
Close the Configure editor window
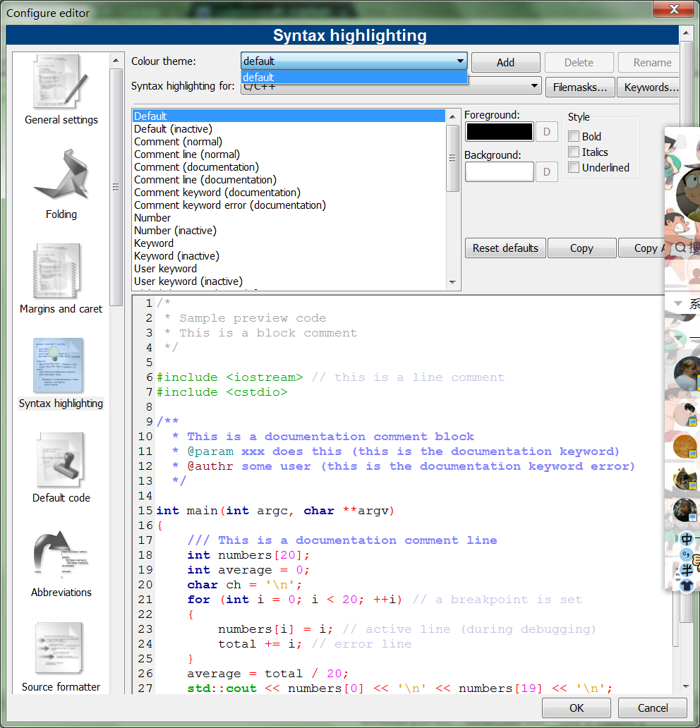click(673, 9)
